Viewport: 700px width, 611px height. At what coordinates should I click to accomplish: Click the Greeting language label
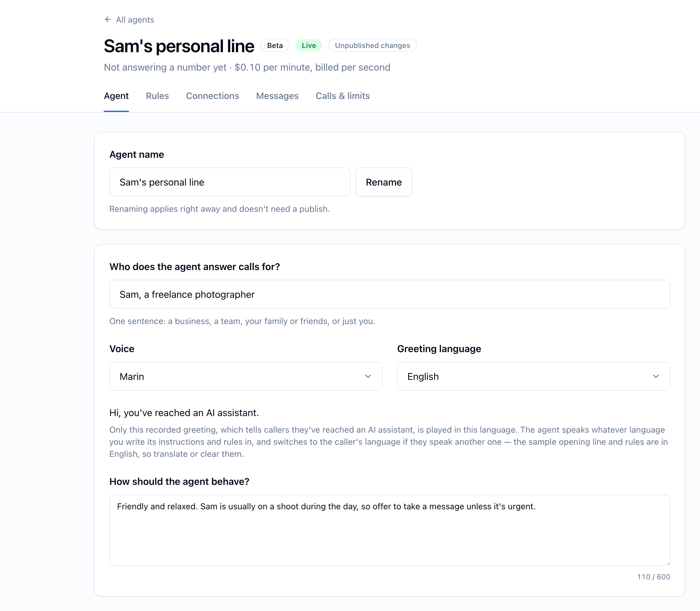pyautogui.click(x=439, y=349)
